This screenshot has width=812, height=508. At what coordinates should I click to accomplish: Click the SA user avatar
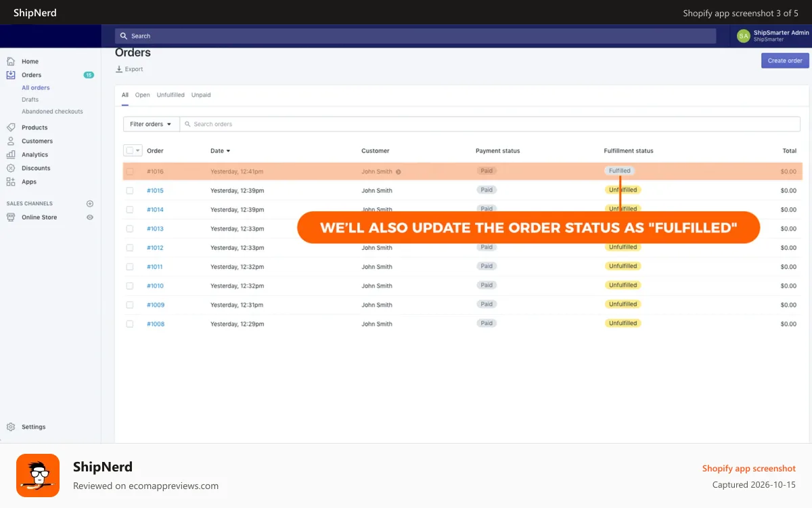click(x=744, y=36)
